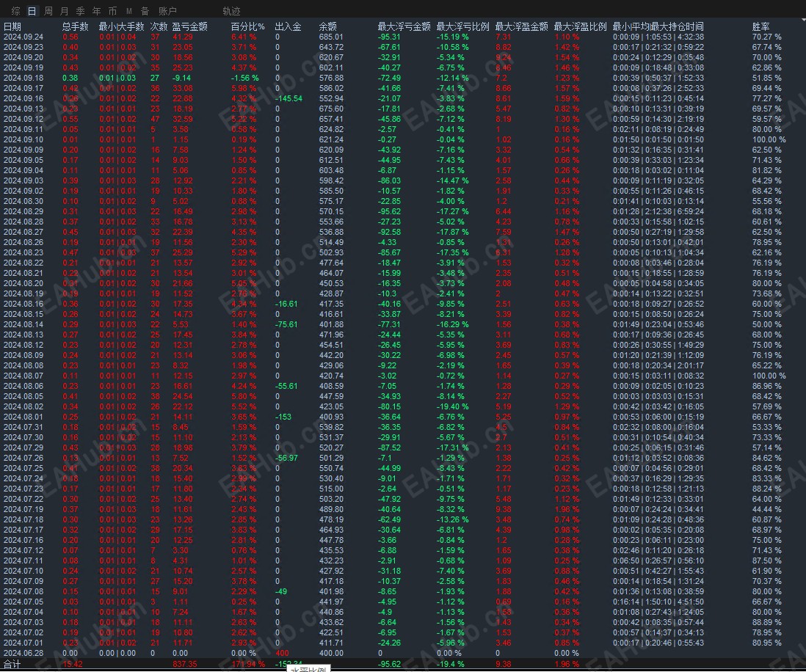The height and width of the screenshot is (672, 806).
Task: Switch to the 账户 account tab
Action: [x=167, y=11]
